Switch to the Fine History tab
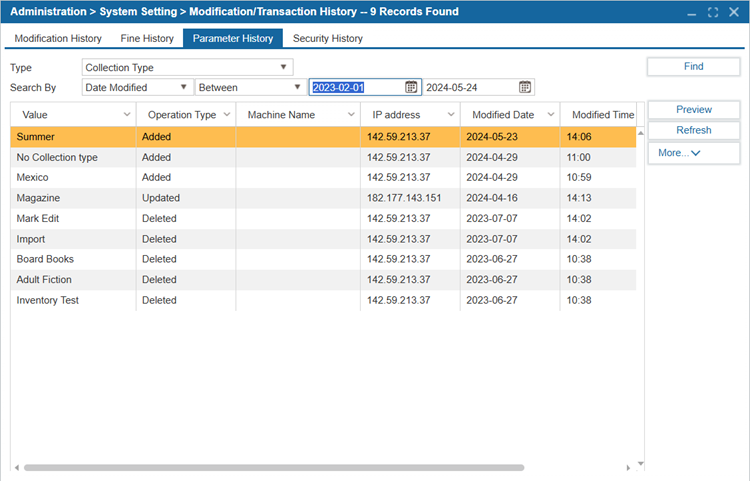 (x=147, y=38)
